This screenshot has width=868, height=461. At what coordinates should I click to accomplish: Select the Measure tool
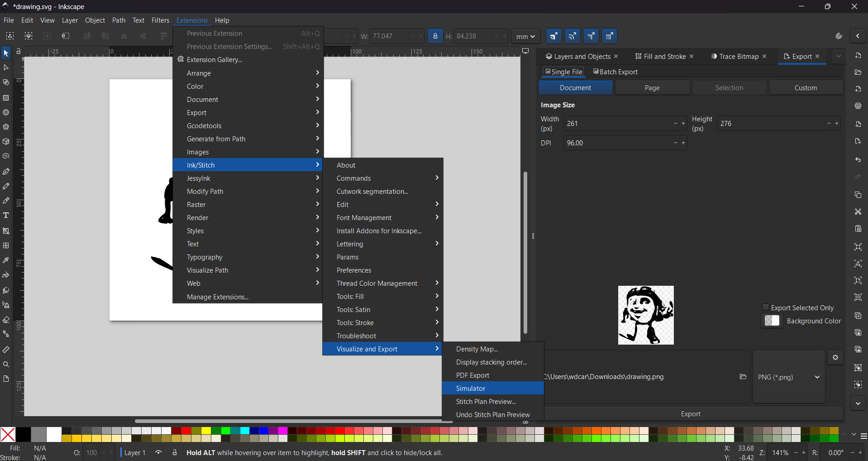pyautogui.click(x=6, y=350)
